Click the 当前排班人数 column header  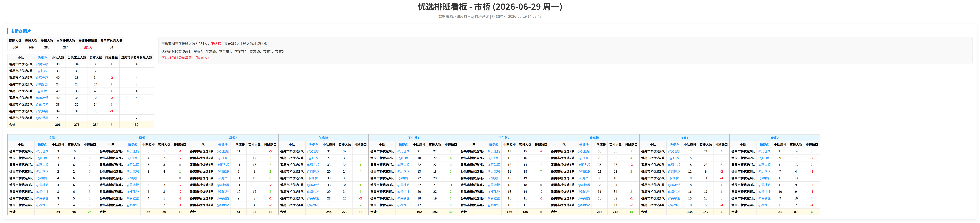pyautogui.click(x=66, y=41)
